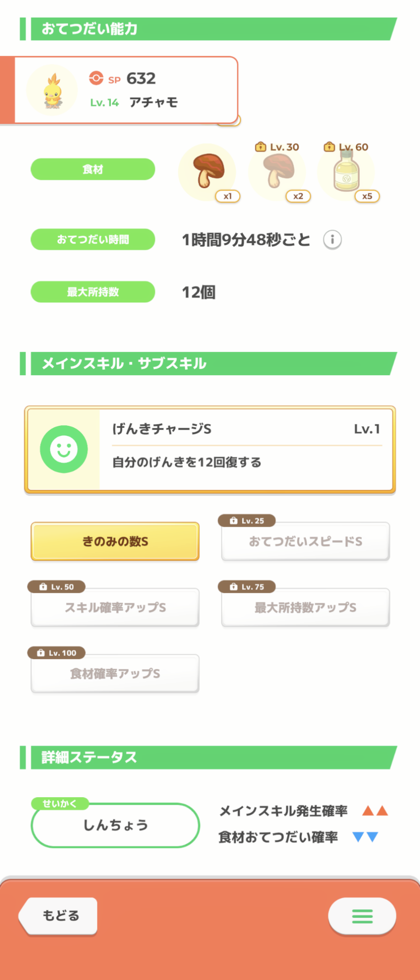Open the げんきチャージS main skill card
This screenshot has width=420, height=980.
(245, 449)
